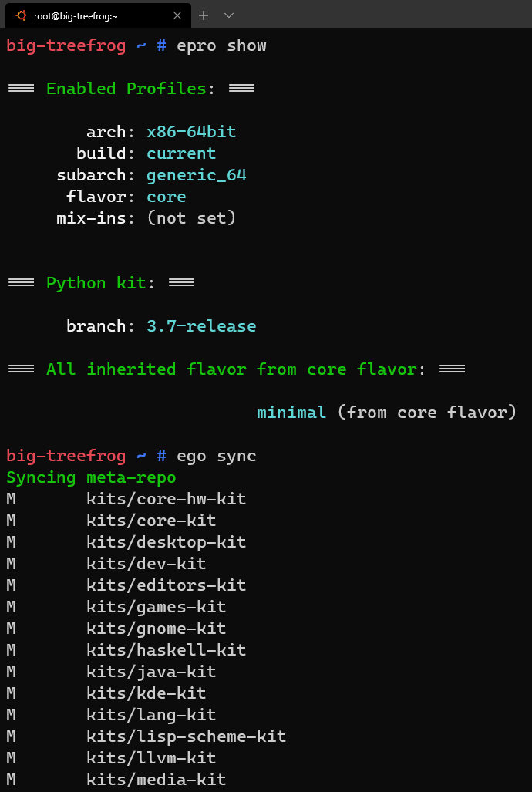The height and width of the screenshot is (792, 532).
Task: Select the root@big-treefrog:~ tab title
Action: [76, 15]
